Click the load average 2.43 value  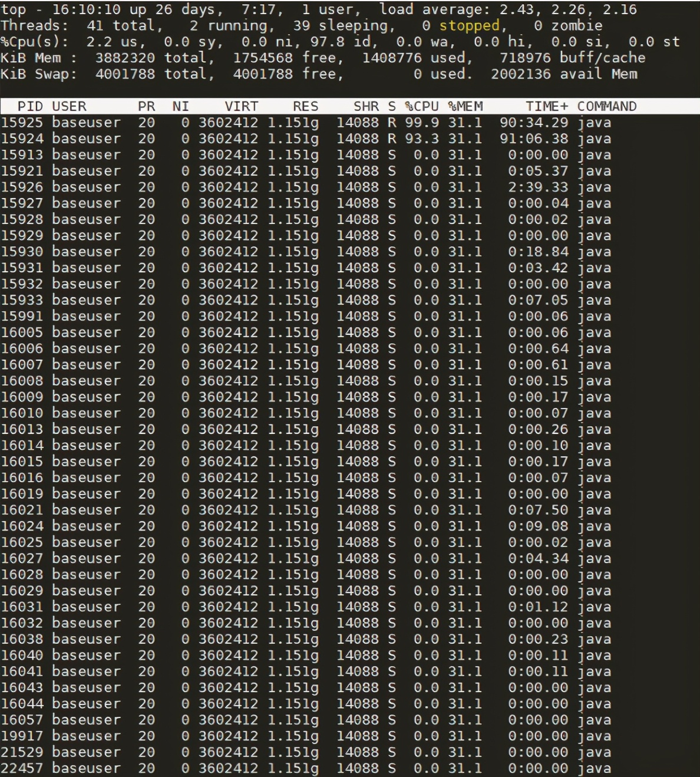pyautogui.click(x=517, y=9)
